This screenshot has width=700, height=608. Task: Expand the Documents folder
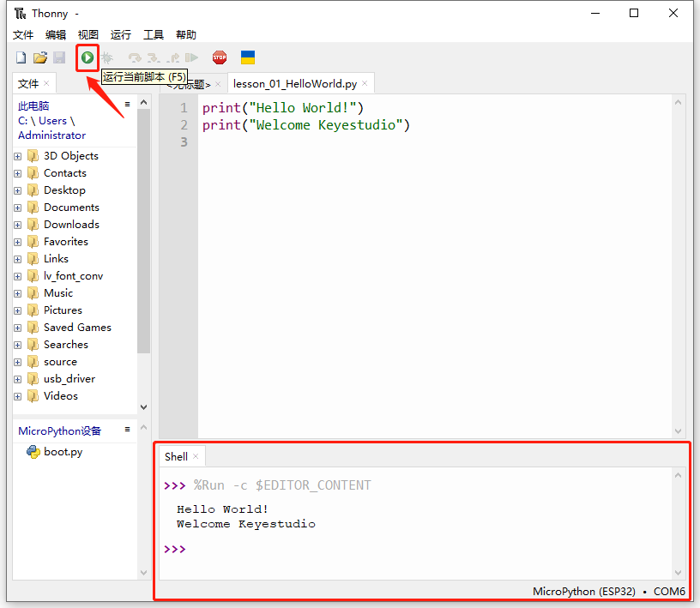(17, 208)
